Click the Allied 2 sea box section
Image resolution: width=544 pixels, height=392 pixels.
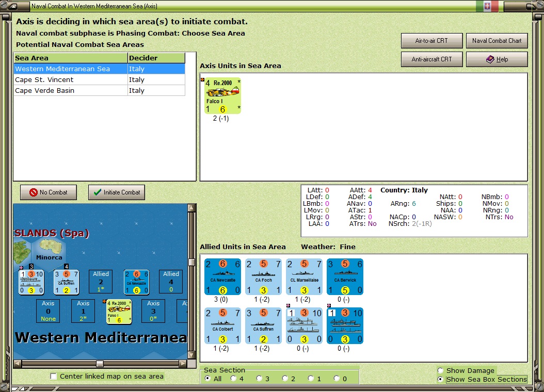coord(101,282)
